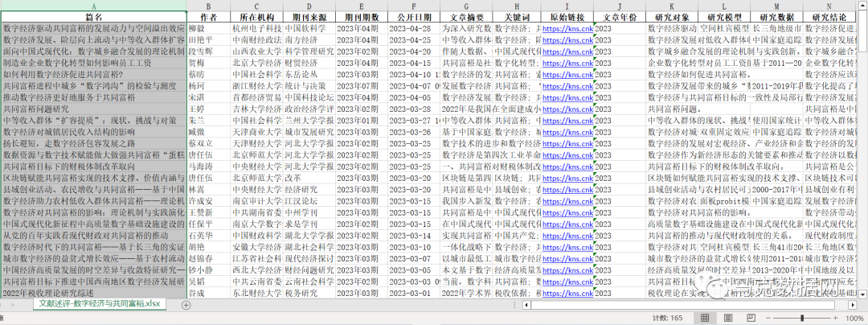Select the 所在机构 header cell
Image resolution: width=868 pixels, height=325 pixels.
point(257,17)
